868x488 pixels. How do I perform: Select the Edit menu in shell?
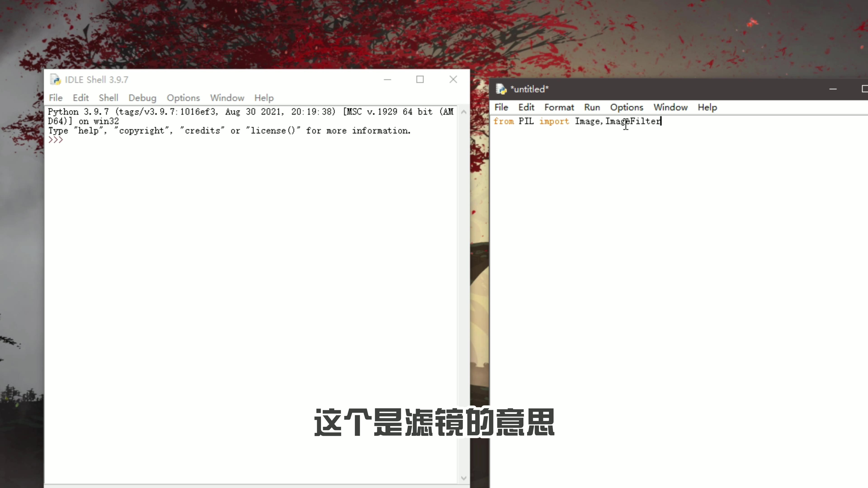80,98
